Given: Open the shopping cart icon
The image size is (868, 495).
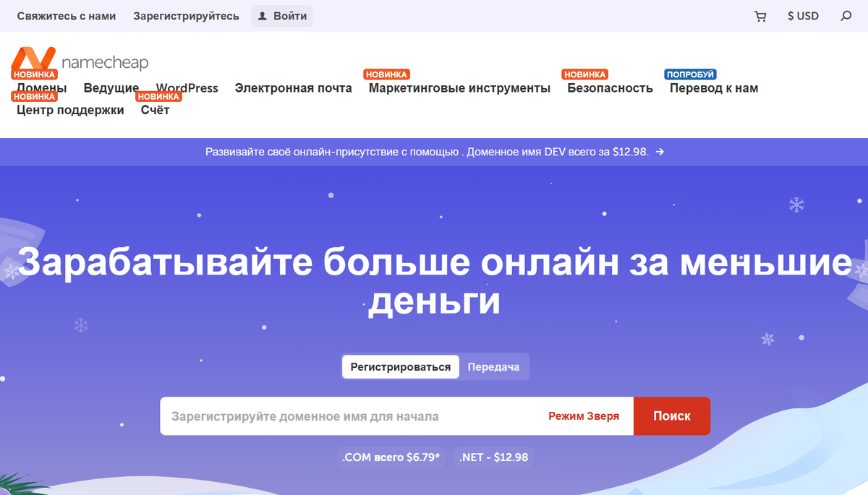Looking at the screenshot, I should (760, 16).
